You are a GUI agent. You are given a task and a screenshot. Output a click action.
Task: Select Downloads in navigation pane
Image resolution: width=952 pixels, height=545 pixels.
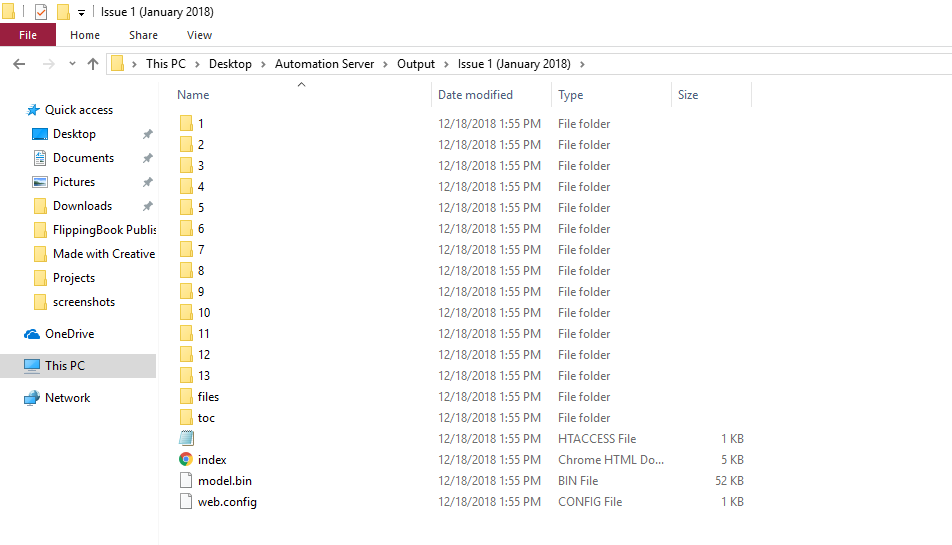coord(83,206)
